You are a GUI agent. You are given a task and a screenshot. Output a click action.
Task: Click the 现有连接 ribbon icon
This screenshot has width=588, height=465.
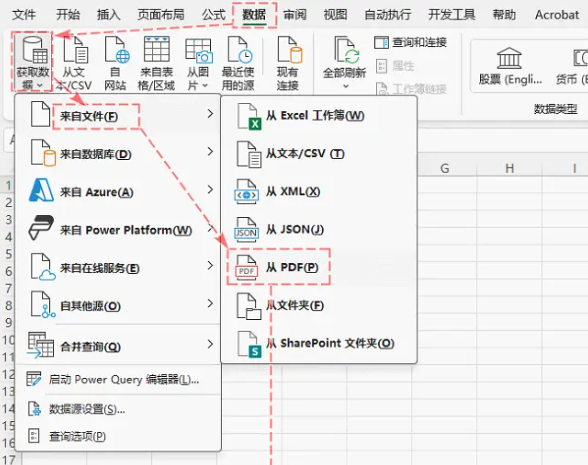[x=288, y=63]
